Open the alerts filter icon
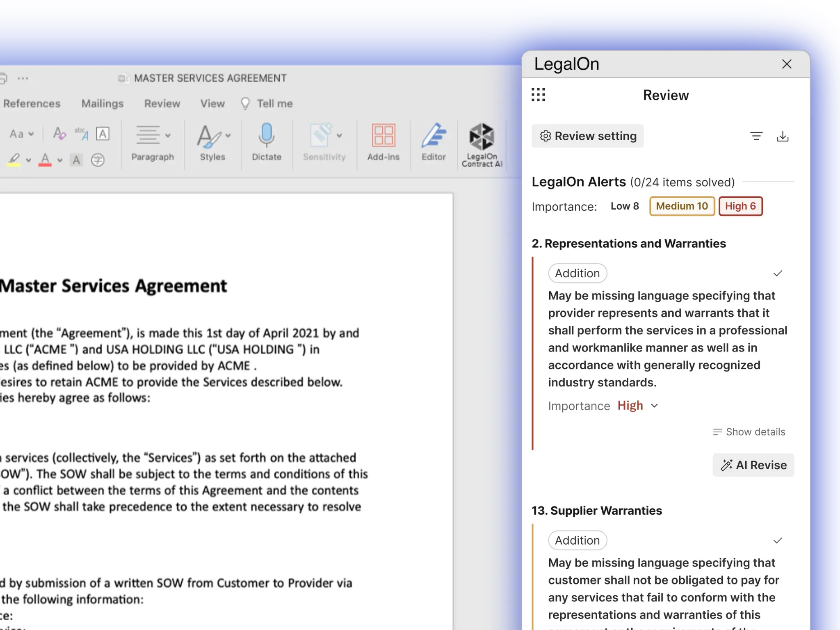This screenshot has height=630, width=840. point(756,136)
